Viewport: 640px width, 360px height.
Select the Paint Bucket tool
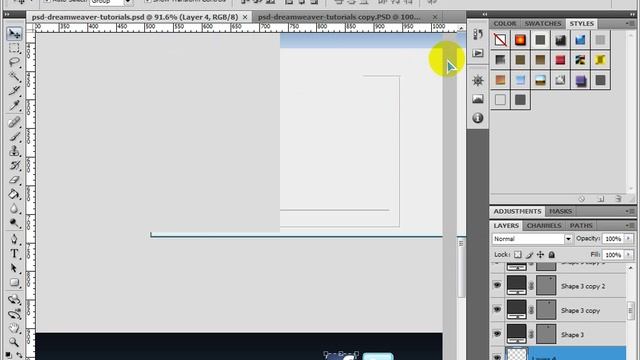(x=14, y=194)
